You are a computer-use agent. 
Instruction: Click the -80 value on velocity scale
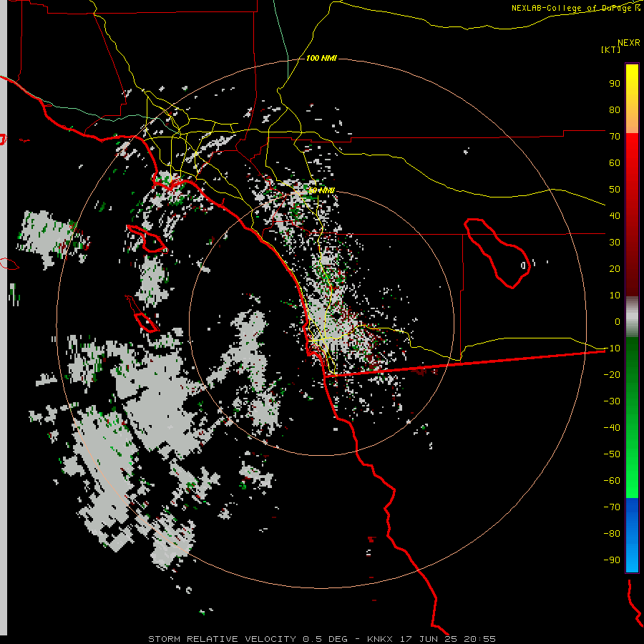tap(612, 534)
